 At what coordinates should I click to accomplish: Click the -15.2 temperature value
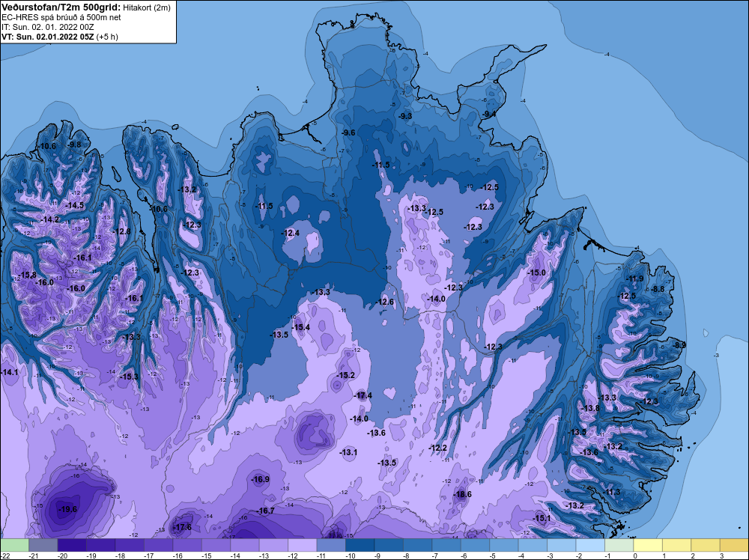coord(346,375)
